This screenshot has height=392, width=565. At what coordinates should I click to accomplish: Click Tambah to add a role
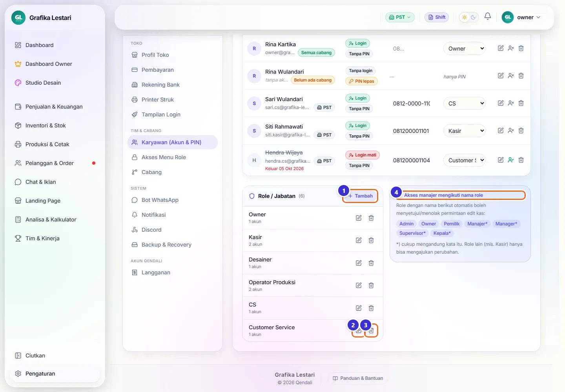360,196
